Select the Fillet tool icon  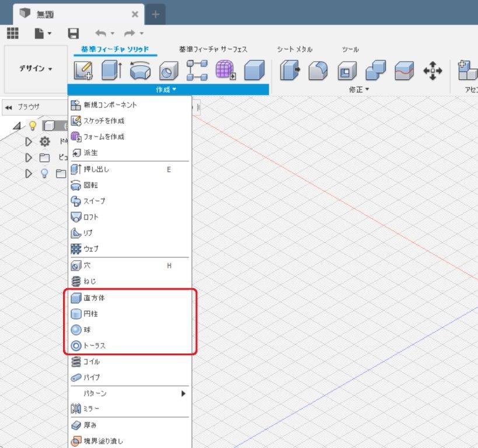point(318,71)
